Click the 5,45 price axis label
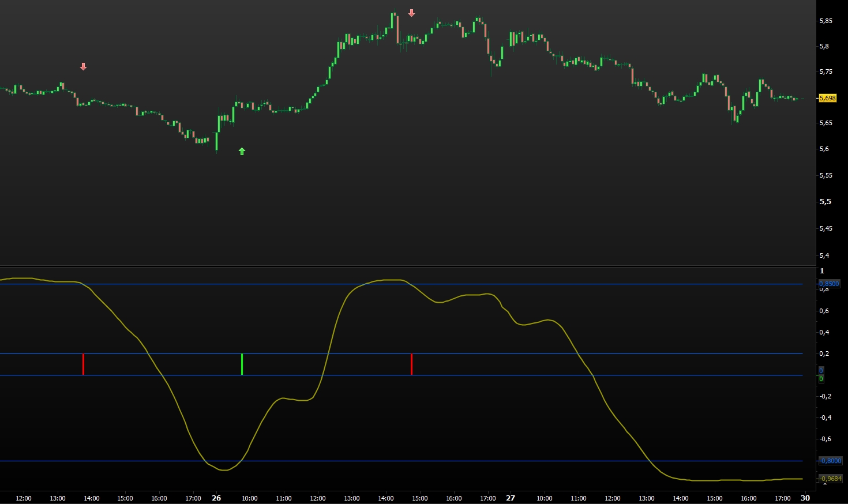The width and height of the screenshot is (848, 504). click(826, 228)
